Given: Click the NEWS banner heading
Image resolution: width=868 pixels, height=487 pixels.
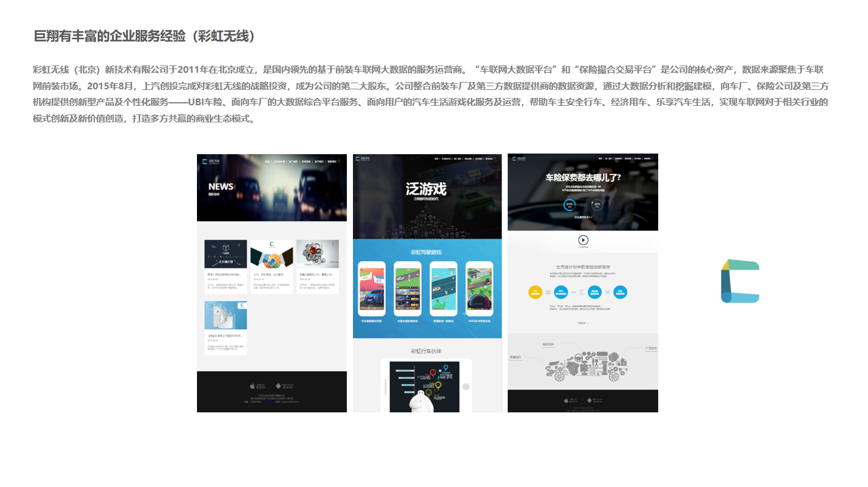Looking at the screenshot, I should tap(221, 187).
